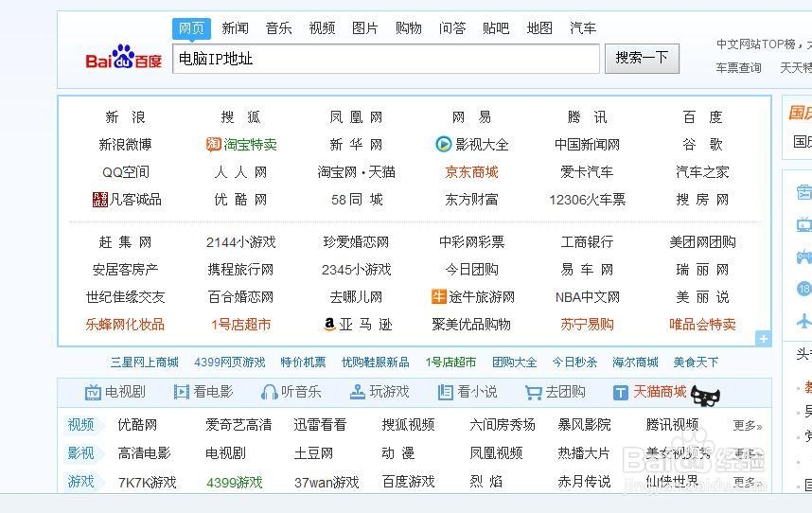Select the 视频 category label
Viewport: 812px width, 513px height.
(x=80, y=425)
